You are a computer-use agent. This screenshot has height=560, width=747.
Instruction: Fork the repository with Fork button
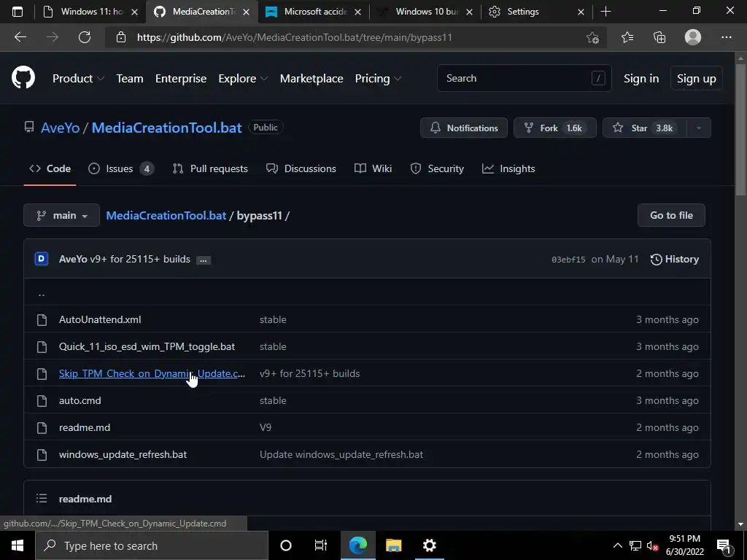pos(554,128)
